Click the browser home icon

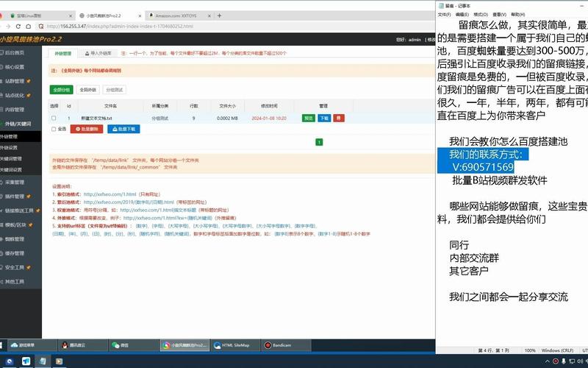point(29,26)
